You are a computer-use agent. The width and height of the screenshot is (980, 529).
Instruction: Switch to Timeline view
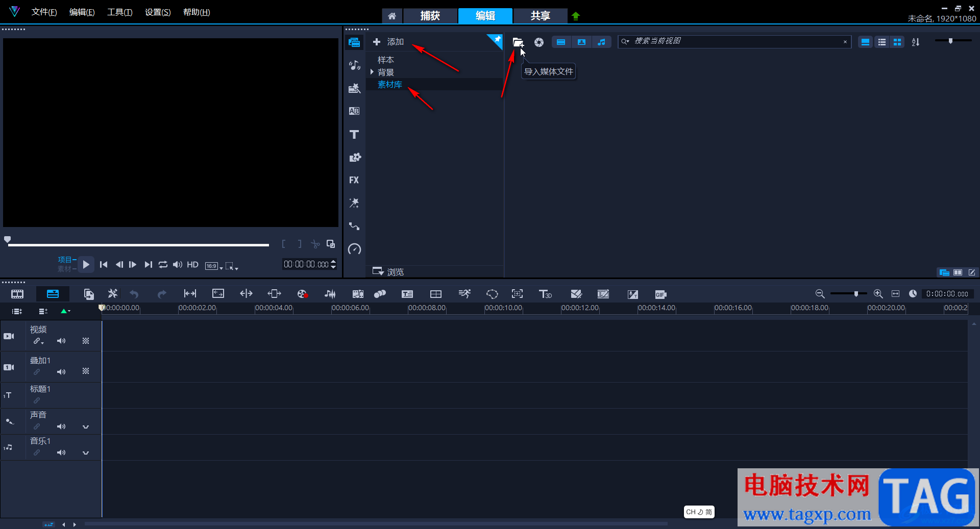[53, 294]
